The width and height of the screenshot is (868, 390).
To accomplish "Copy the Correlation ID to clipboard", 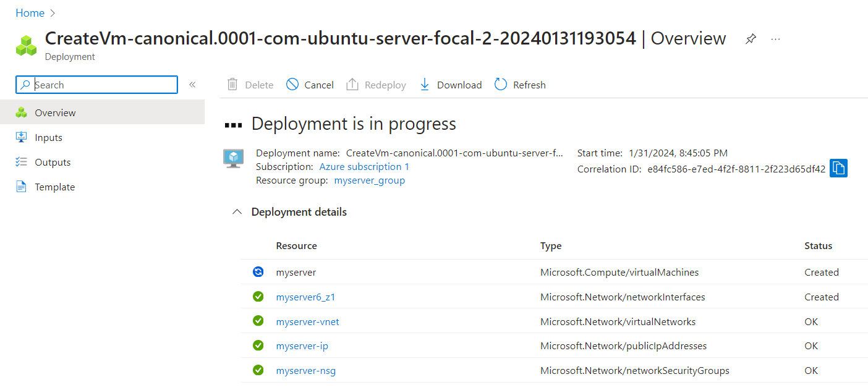I will (x=838, y=168).
